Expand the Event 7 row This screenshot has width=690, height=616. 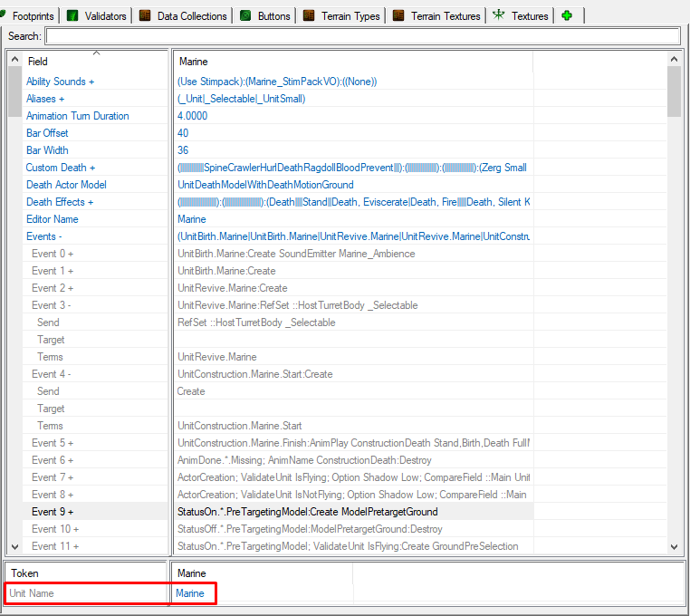point(71,477)
